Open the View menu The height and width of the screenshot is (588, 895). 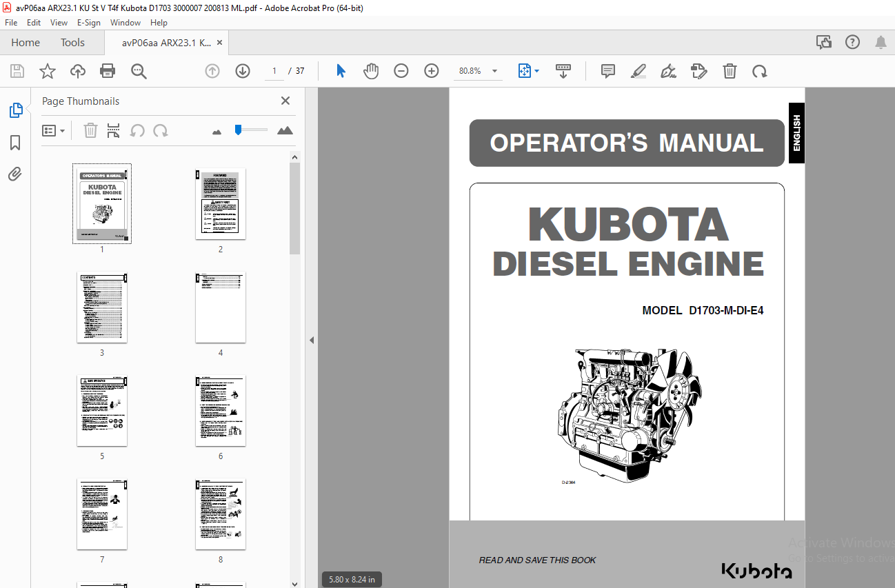click(x=59, y=22)
